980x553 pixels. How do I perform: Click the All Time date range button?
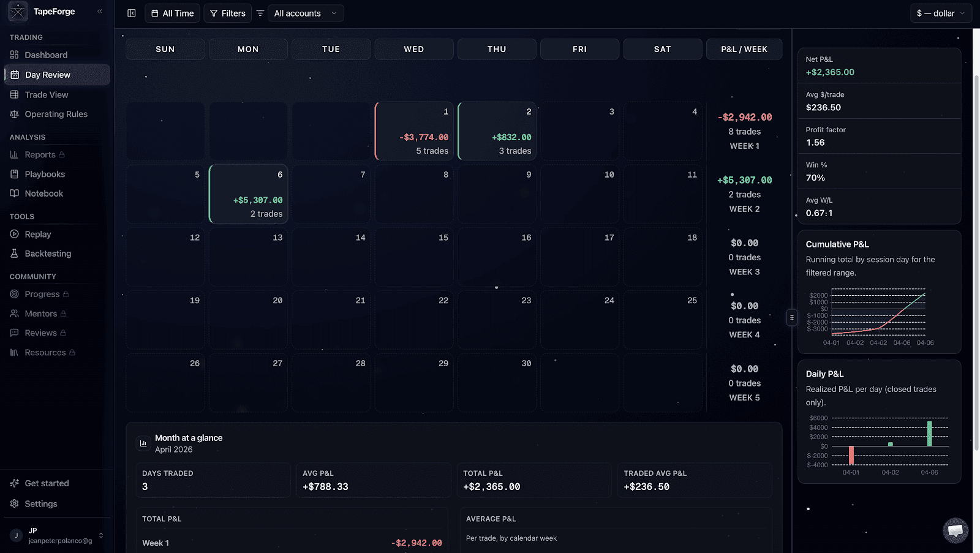tap(172, 13)
